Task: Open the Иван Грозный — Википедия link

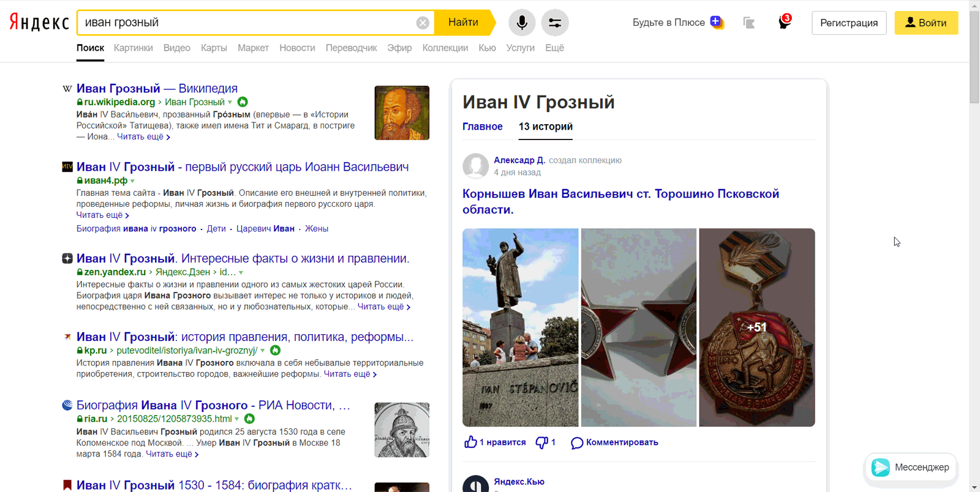Action: [x=157, y=89]
